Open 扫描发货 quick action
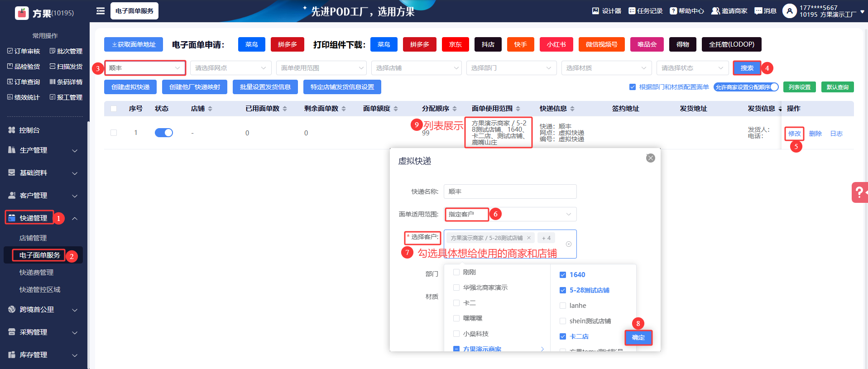This screenshot has height=369, width=868. pos(66,67)
